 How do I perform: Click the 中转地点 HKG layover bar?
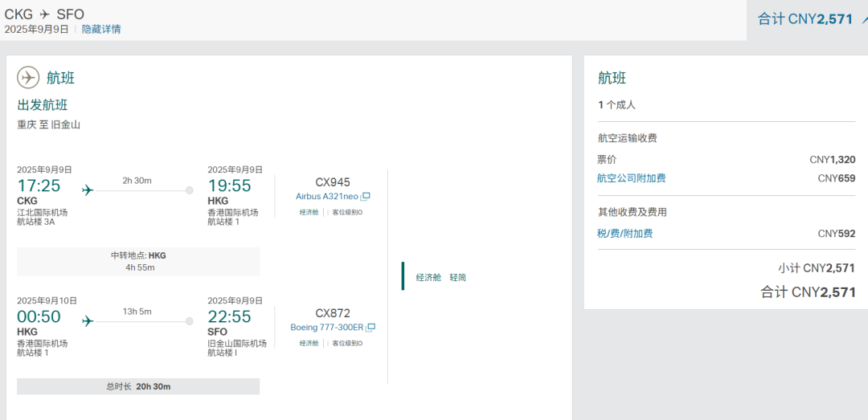tap(138, 261)
